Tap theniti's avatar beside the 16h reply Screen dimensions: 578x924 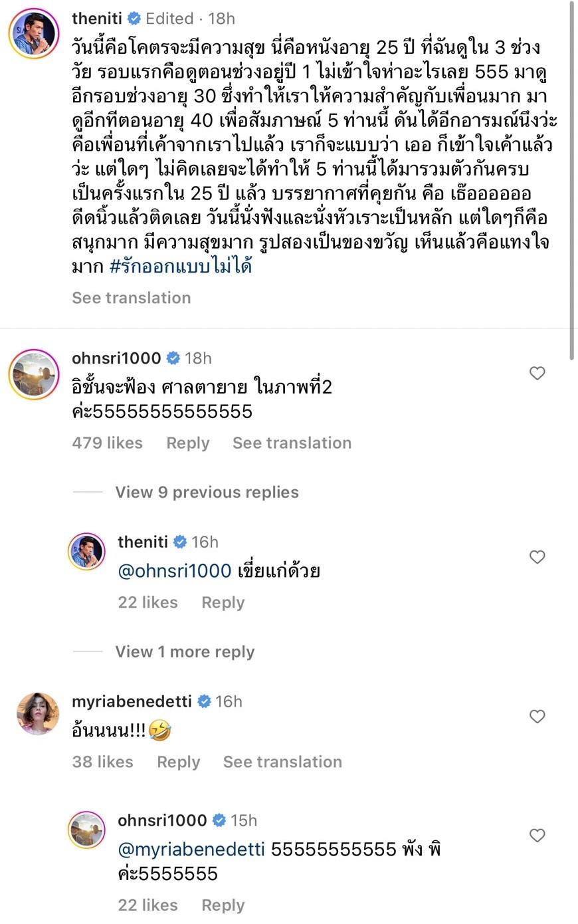pos(87,552)
